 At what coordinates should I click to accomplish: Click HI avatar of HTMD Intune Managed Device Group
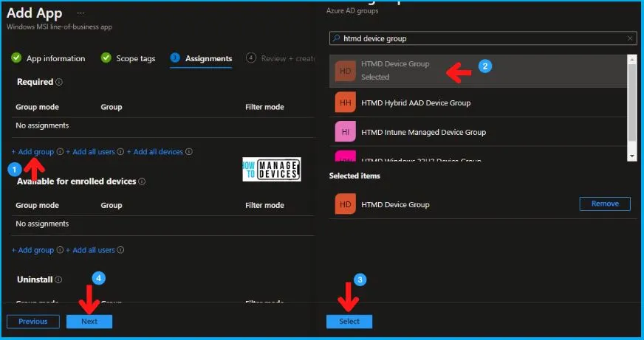(x=346, y=132)
